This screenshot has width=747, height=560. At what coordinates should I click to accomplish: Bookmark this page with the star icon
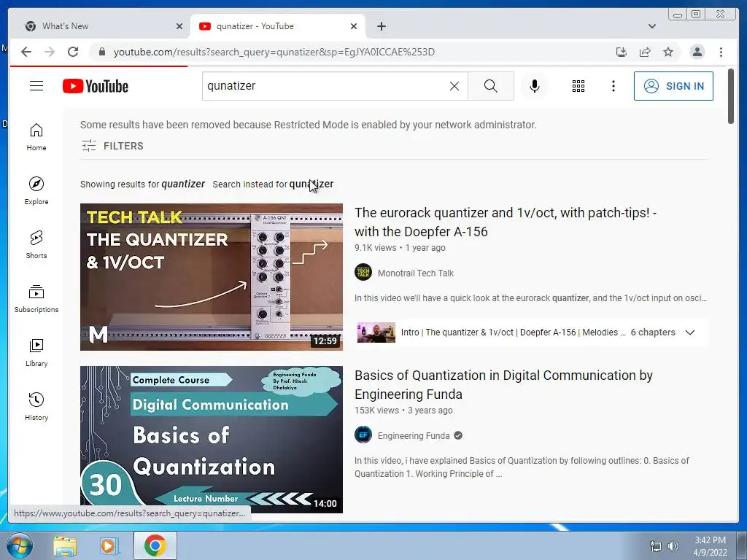coord(668,52)
